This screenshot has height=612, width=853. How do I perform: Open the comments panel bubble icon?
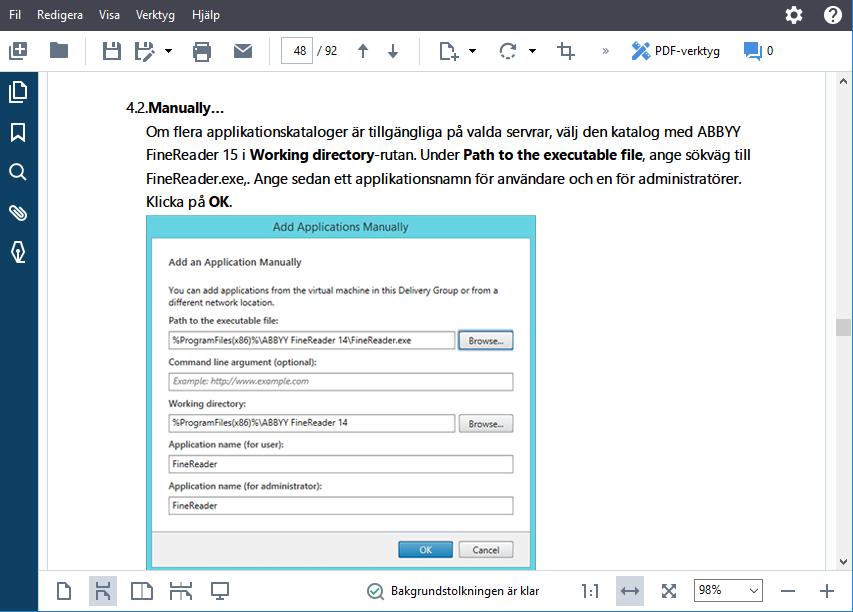(x=752, y=51)
